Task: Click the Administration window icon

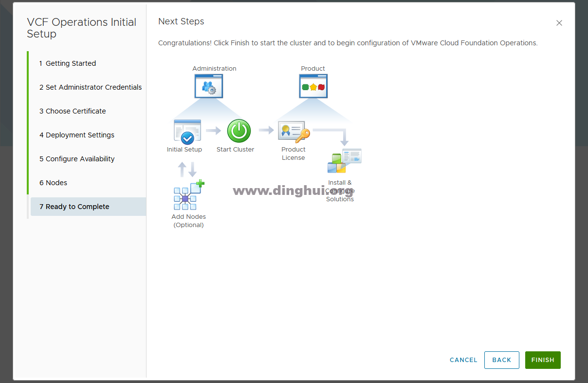Action: click(208, 86)
